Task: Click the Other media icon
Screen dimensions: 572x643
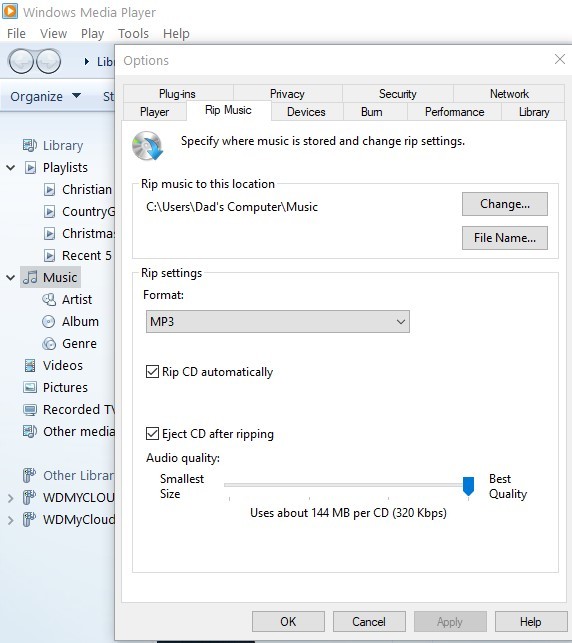Action: click(x=30, y=431)
